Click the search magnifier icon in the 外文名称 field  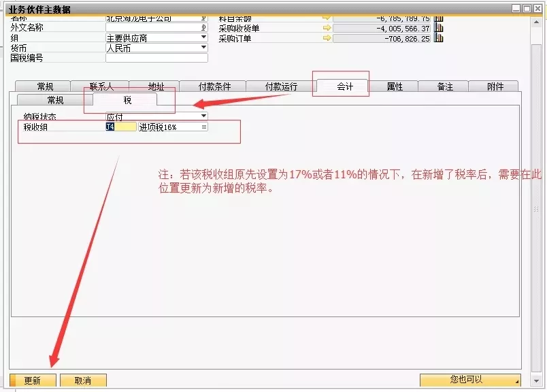203,27
